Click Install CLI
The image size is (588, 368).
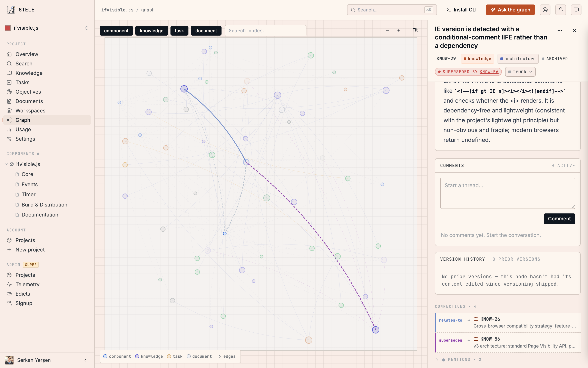[x=461, y=10]
